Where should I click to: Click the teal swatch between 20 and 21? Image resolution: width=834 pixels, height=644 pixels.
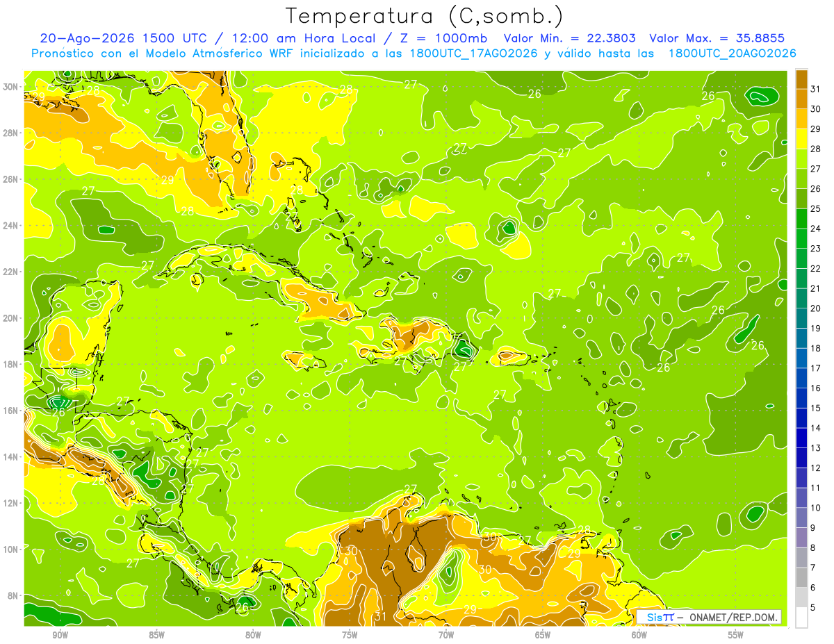pos(801,298)
